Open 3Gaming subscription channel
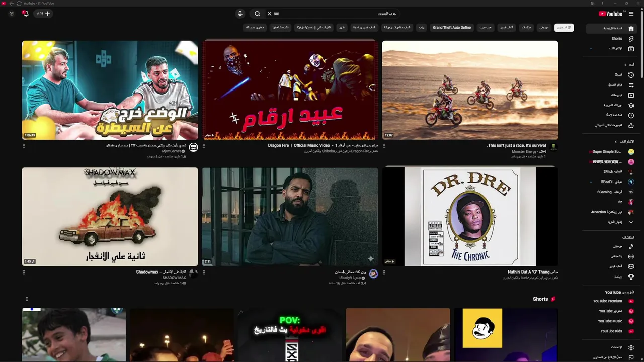The height and width of the screenshot is (362, 644). (x=611, y=192)
